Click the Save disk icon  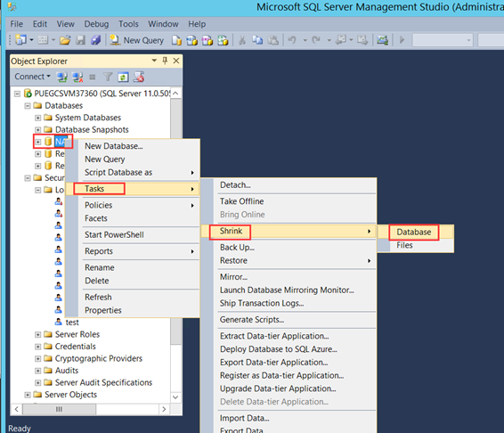click(x=81, y=40)
